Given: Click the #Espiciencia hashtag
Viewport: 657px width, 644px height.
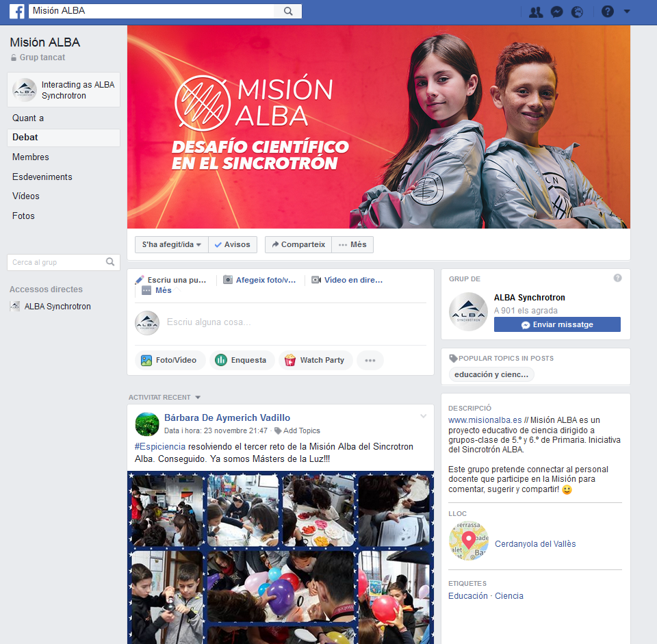Looking at the screenshot, I should click(x=160, y=447).
